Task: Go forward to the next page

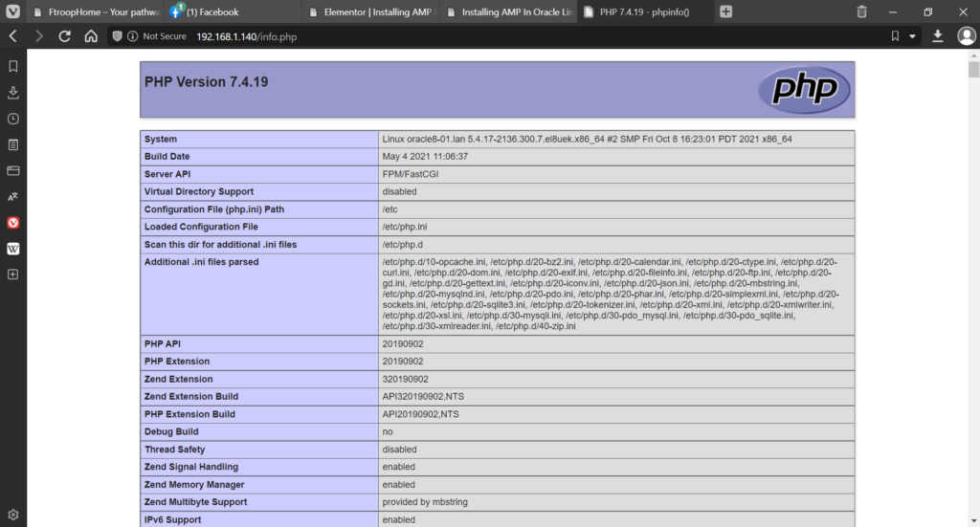Action: click(38, 37)
